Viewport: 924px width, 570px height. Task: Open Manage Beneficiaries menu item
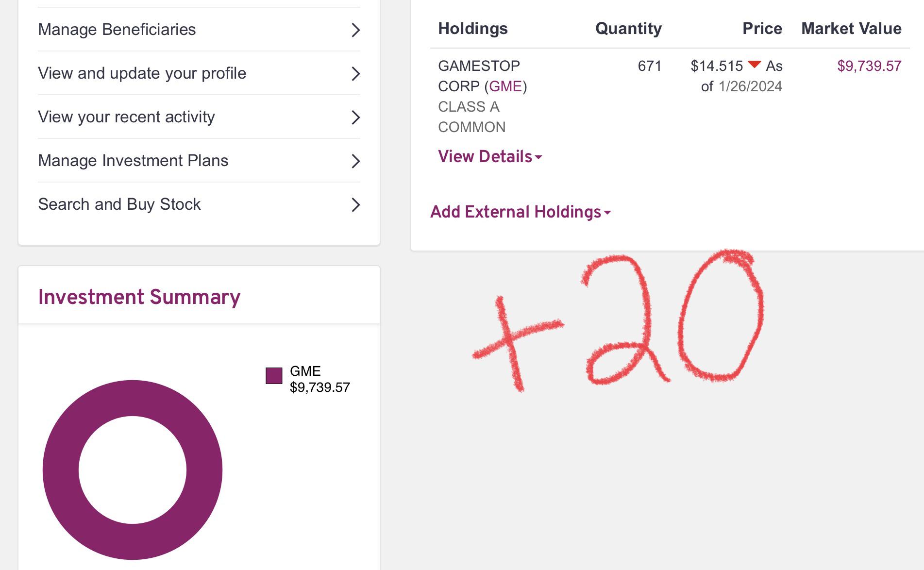tap(117, 30)
